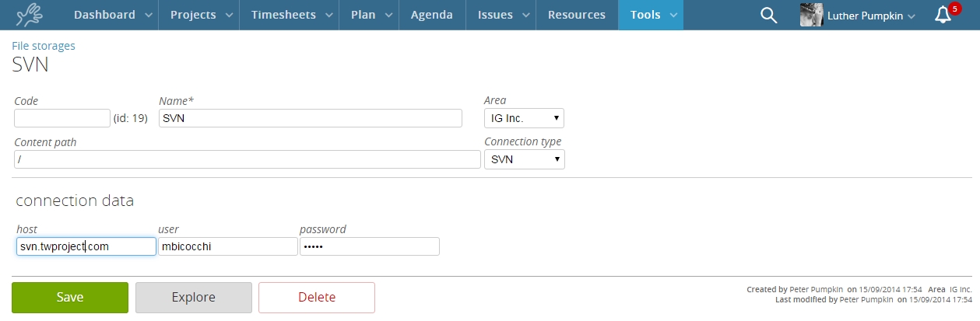Image resolution: width=980 pixels, height=321 pixels.
Task: Click the Explore button
Action: [194, 297]
